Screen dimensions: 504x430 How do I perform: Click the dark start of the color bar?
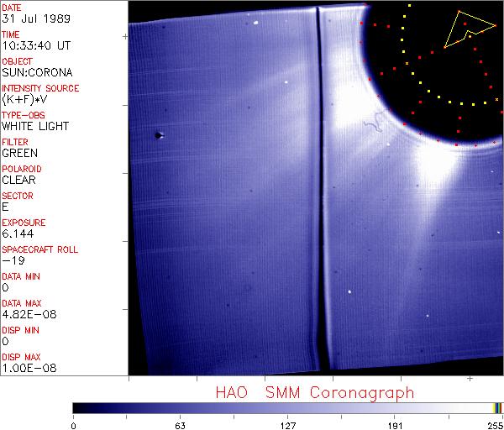coord(79,408)
